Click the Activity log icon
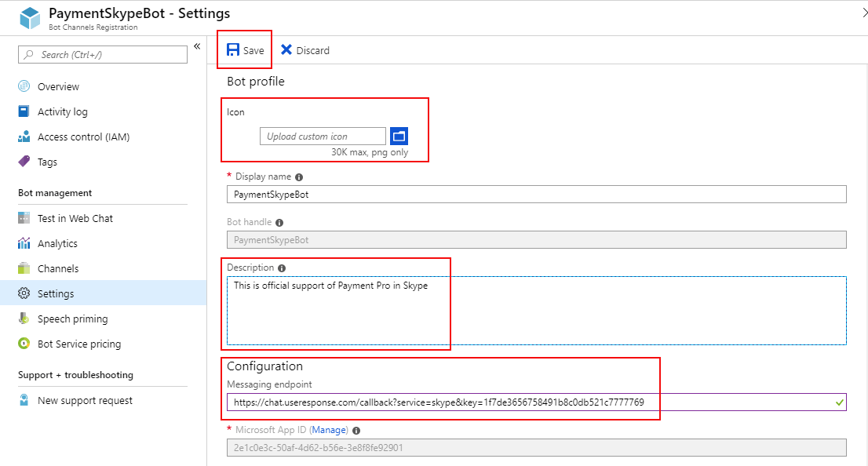 tap(24, 111)
